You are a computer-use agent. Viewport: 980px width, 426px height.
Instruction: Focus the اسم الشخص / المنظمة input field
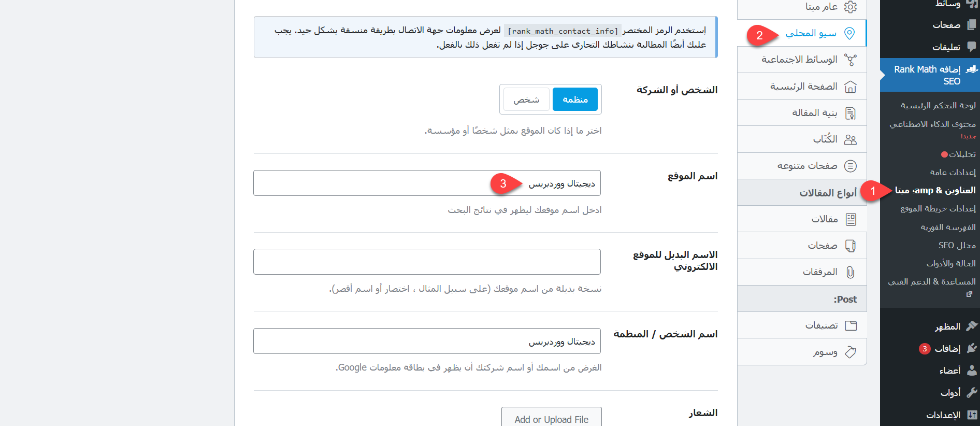click(x=427, y=341)
